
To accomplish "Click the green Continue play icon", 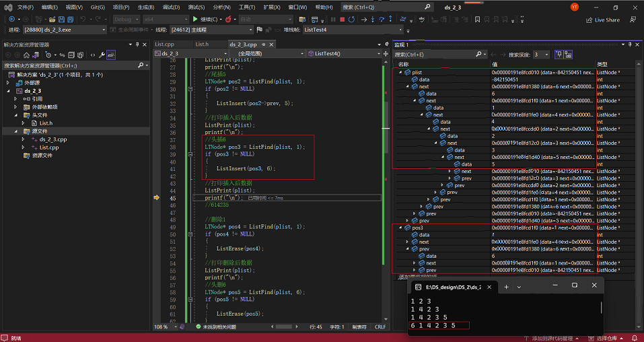I will [x=196, y=20].
